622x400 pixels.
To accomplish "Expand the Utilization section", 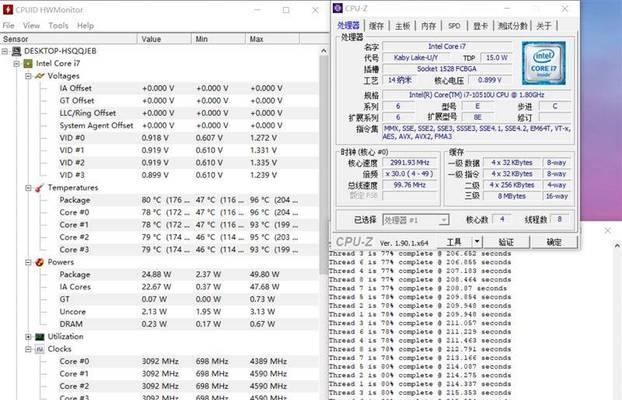I will 28,337.
